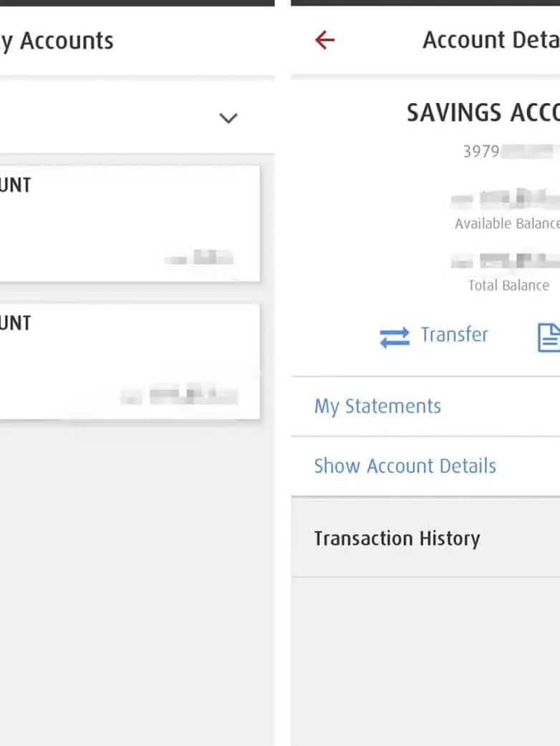Open the My Statements link
Image resolution: width=560 pixels, height=746 pixels.
point(377,407)
